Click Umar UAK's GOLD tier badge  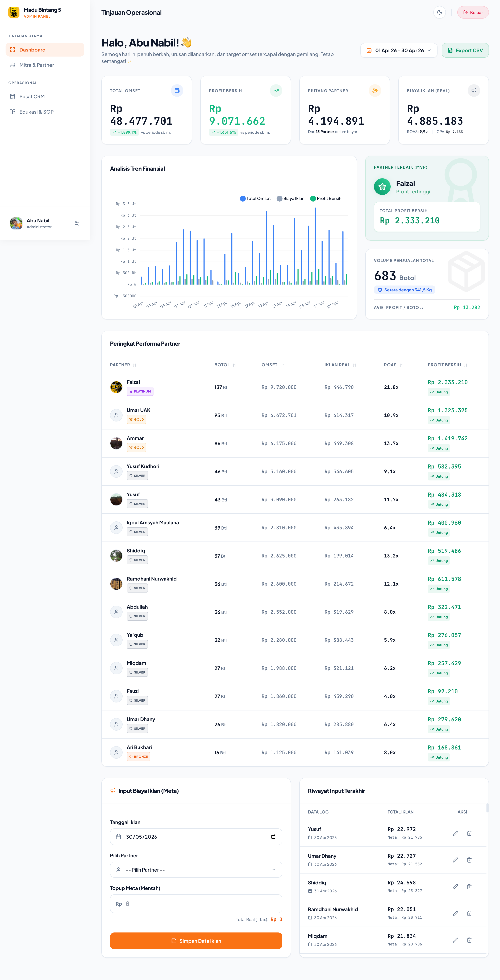[x=136, y=419]
